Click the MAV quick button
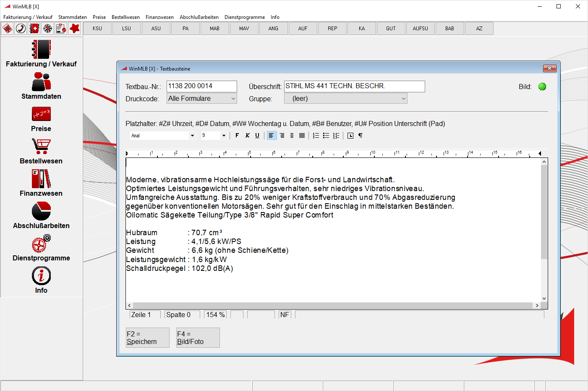 coord(244,29)
